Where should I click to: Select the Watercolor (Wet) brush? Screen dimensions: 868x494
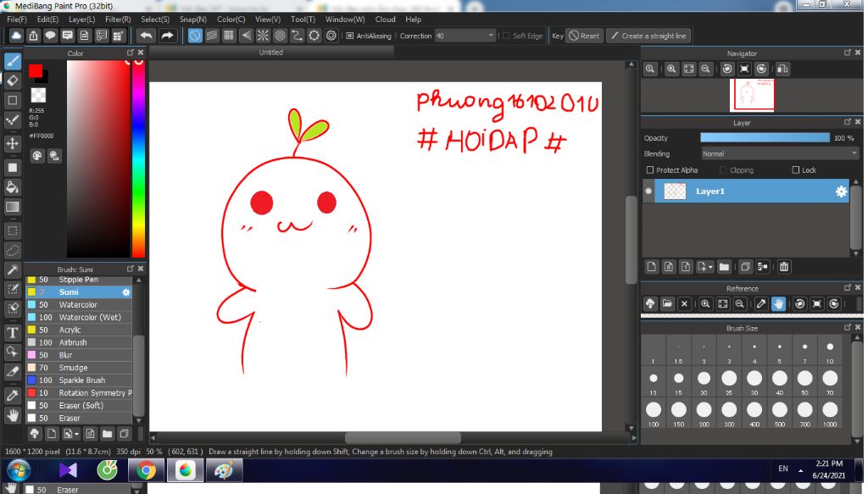79,318
